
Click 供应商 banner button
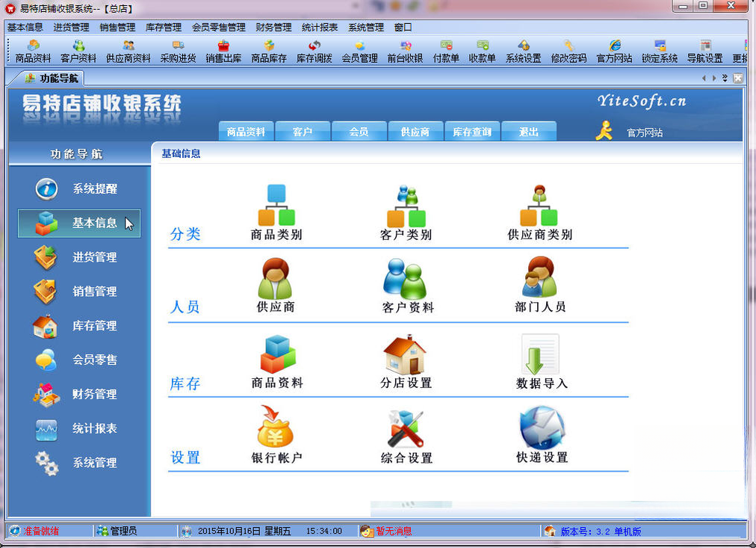(x=415, y=132)
